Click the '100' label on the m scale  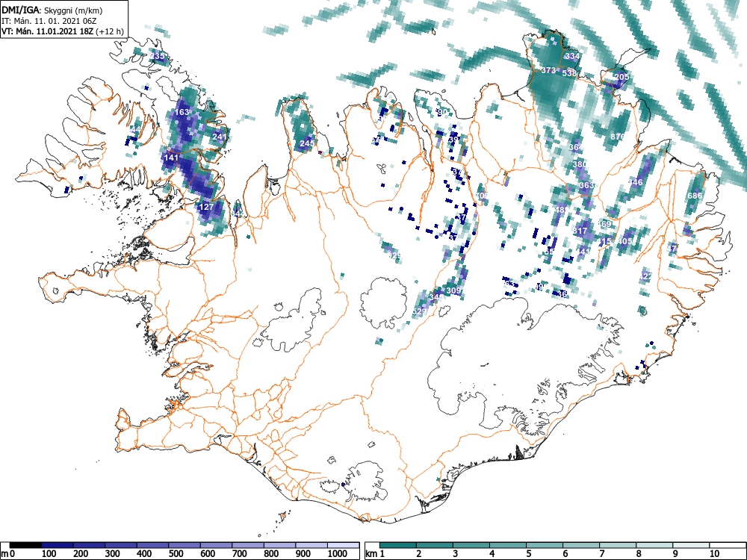[49, 553]
